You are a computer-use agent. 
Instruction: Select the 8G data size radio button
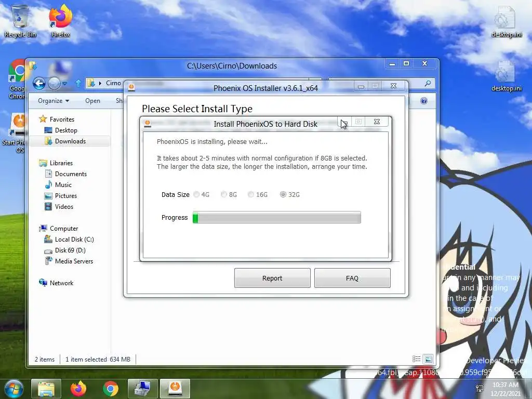click(x=224, y=194)
